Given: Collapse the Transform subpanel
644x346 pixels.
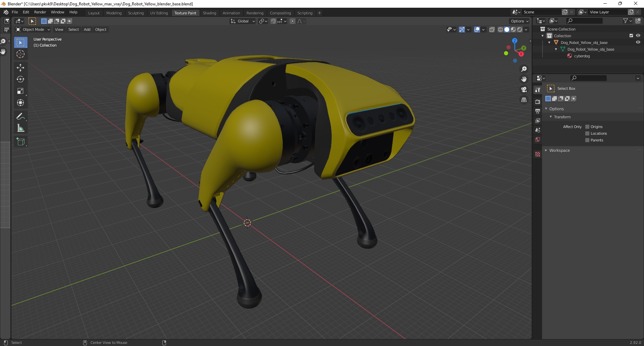Looking at the screenshot, I should 562,117.
